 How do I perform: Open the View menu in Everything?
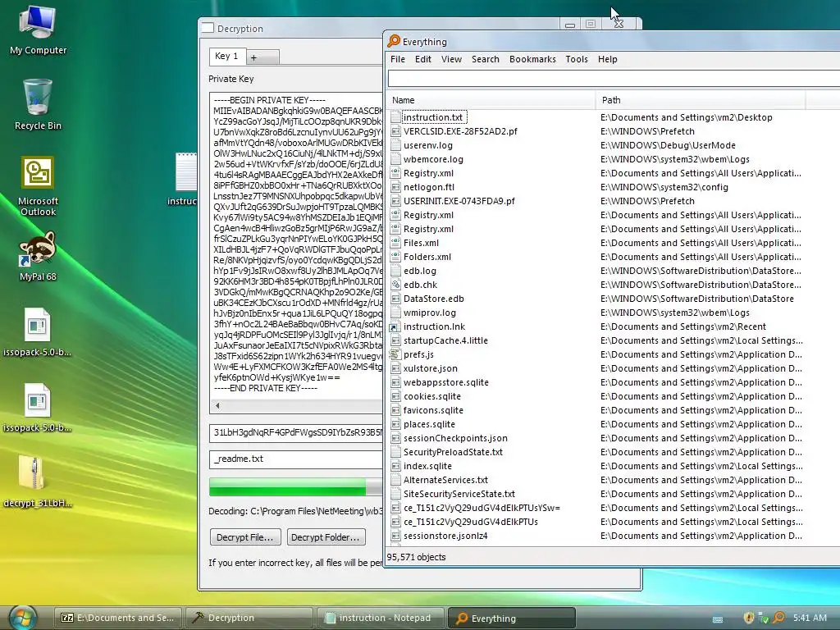pyautogui.click(x=451, y=59)
